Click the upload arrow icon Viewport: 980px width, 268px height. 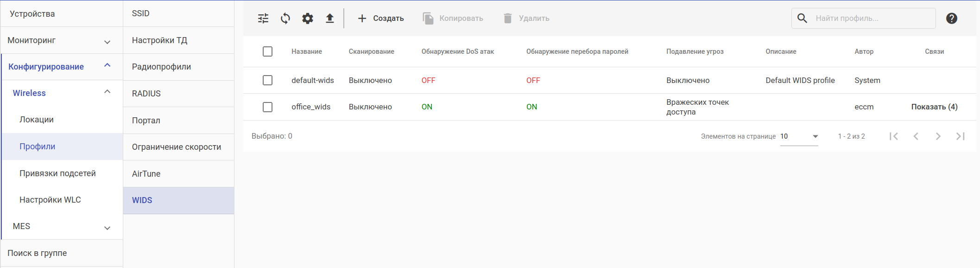pos(329,19)
